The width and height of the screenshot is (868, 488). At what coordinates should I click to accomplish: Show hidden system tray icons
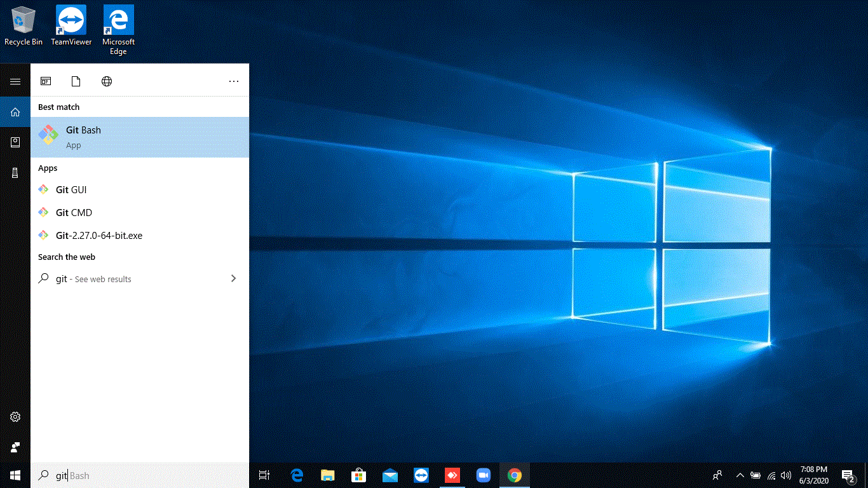pos(740,475)
